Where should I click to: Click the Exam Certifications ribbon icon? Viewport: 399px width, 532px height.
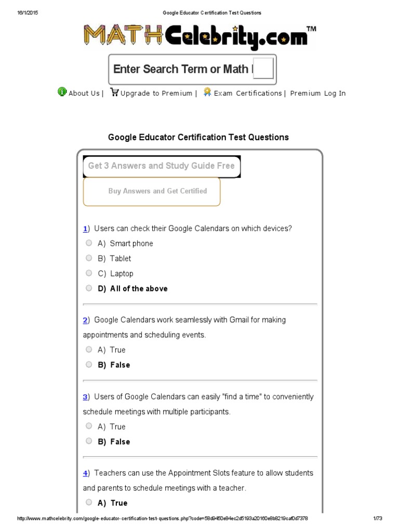pos(207,92)
